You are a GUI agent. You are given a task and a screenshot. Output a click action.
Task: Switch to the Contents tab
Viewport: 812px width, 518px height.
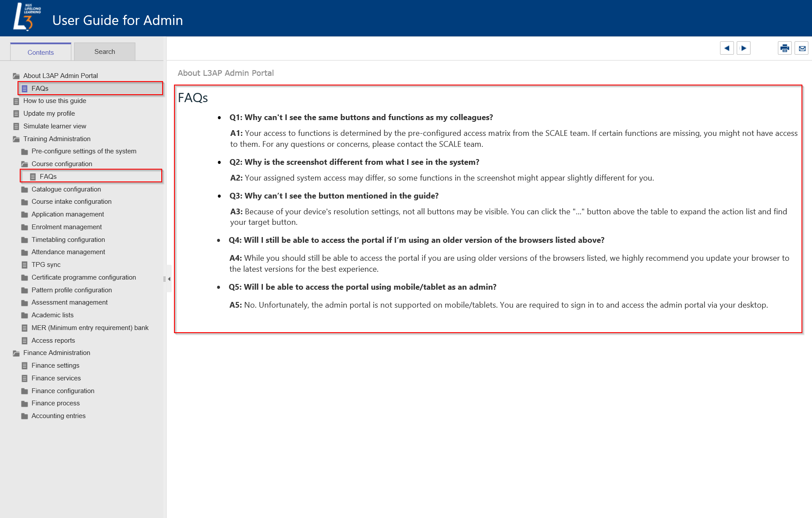coord(40,52)
